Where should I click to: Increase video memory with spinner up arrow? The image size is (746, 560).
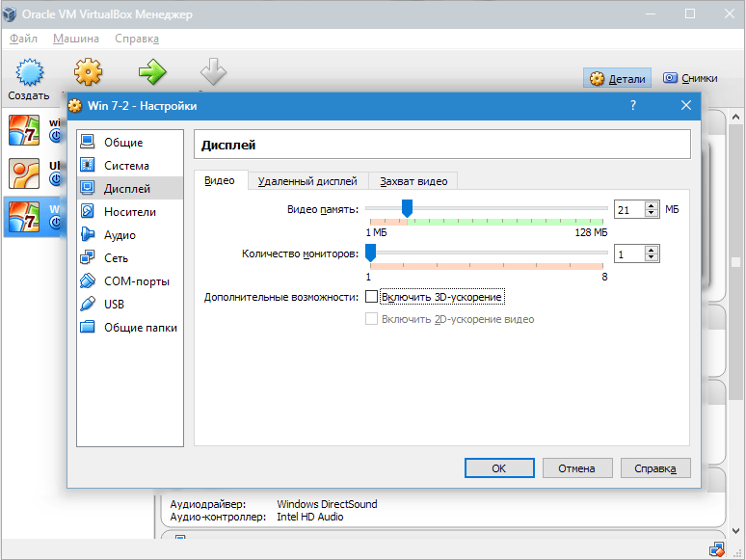652,205
